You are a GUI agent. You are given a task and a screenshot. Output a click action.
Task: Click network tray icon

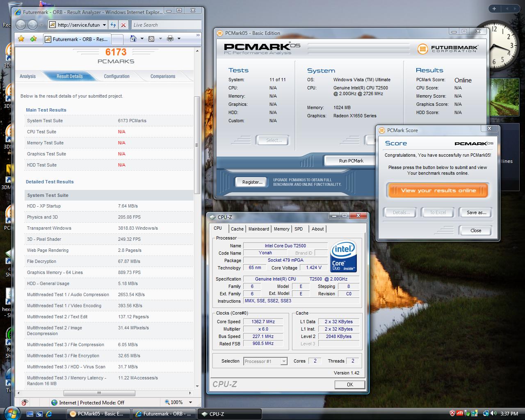click(x=486, y=413)
